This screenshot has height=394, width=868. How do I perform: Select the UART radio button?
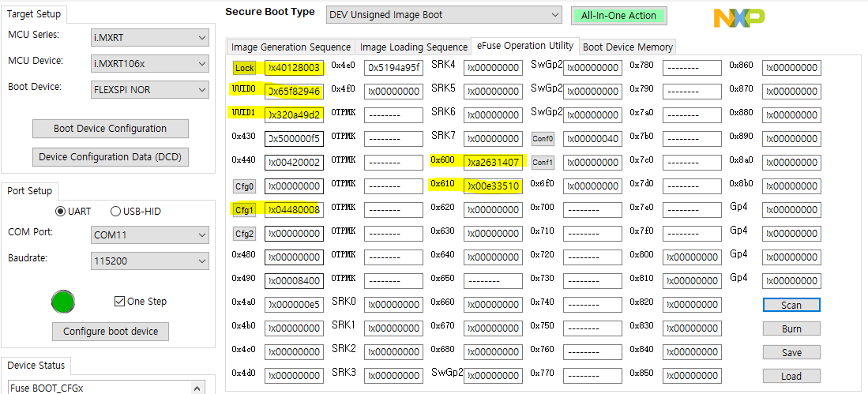pyautogui.click(x=60, y=212)
